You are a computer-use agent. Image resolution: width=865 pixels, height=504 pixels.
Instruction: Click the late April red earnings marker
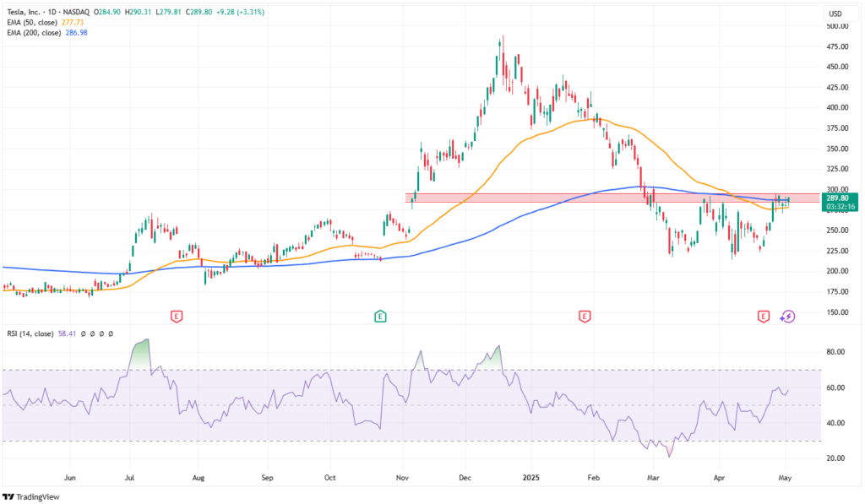(763, 316)
